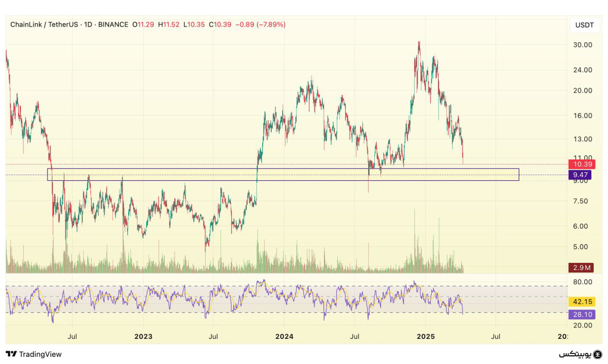Select the purple 9.47 price level label
608x364 pixels.
580,175
